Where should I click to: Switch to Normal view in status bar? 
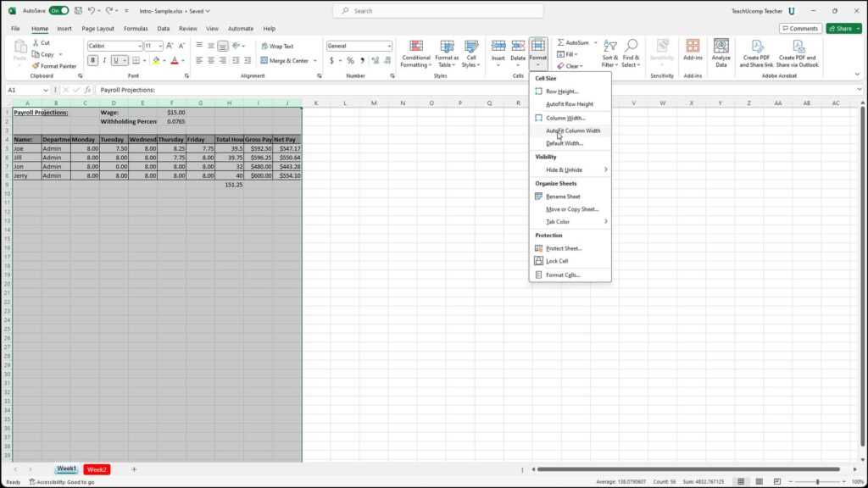coord(741,482)
